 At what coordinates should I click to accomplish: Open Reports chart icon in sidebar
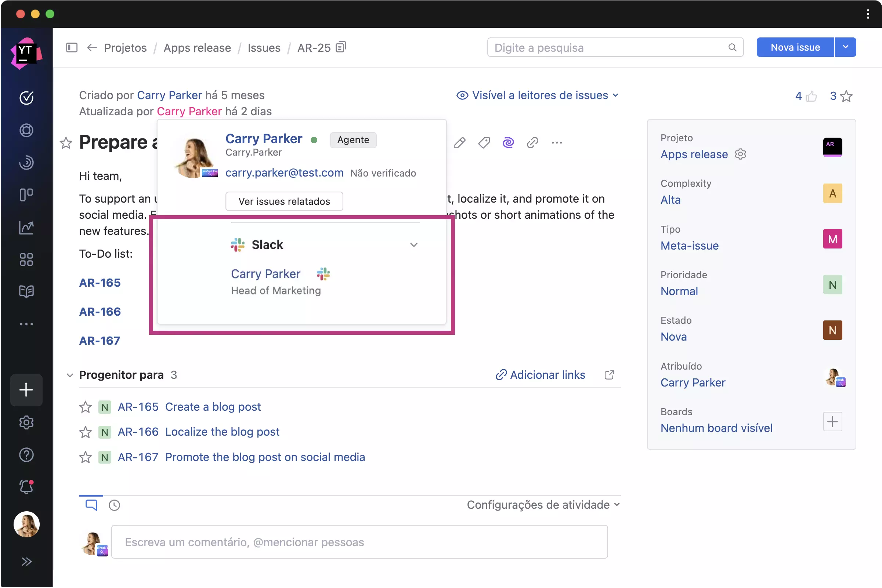[26, 227]
